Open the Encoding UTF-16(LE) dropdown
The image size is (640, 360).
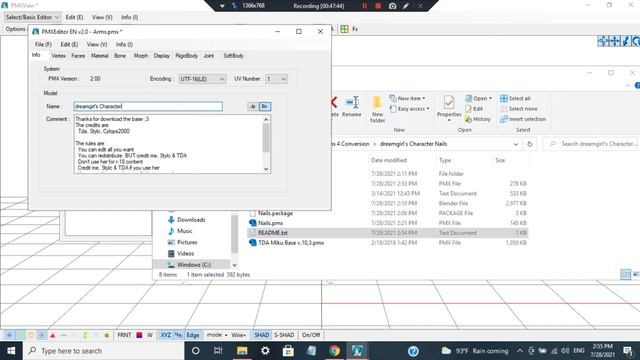pyautogui.click(x=202, y=79)
